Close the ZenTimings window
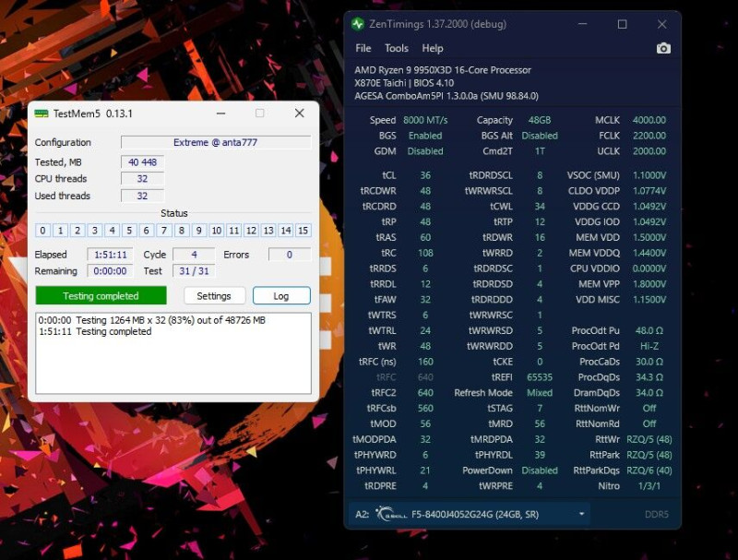 [661, 24]
